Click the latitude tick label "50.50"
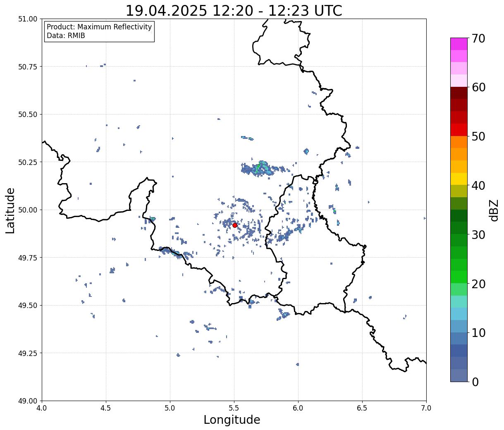The height and width of the screenshot is (430, 504). [28, 115]
